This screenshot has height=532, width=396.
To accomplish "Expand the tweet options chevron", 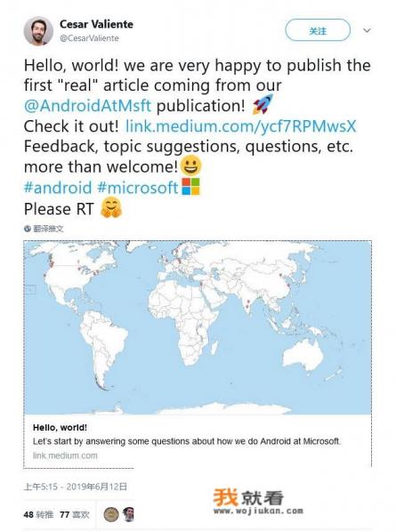I will point(367,30).
